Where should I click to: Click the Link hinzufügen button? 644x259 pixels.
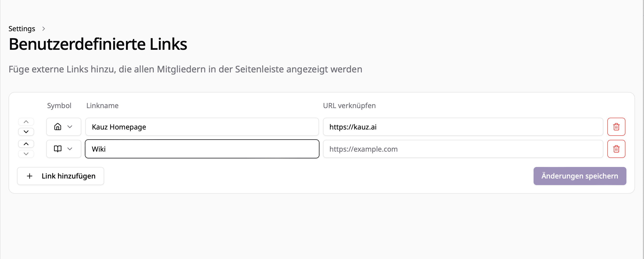(x=60, y=176)
